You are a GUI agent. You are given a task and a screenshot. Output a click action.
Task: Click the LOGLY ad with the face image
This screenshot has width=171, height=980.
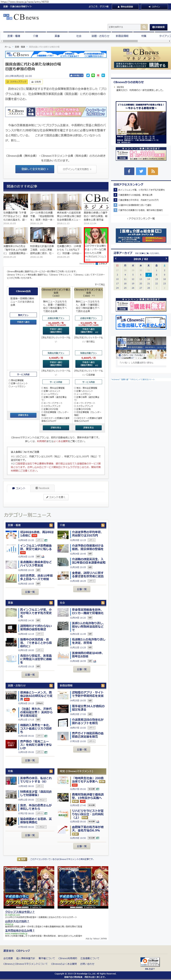[x=96, y=245]
